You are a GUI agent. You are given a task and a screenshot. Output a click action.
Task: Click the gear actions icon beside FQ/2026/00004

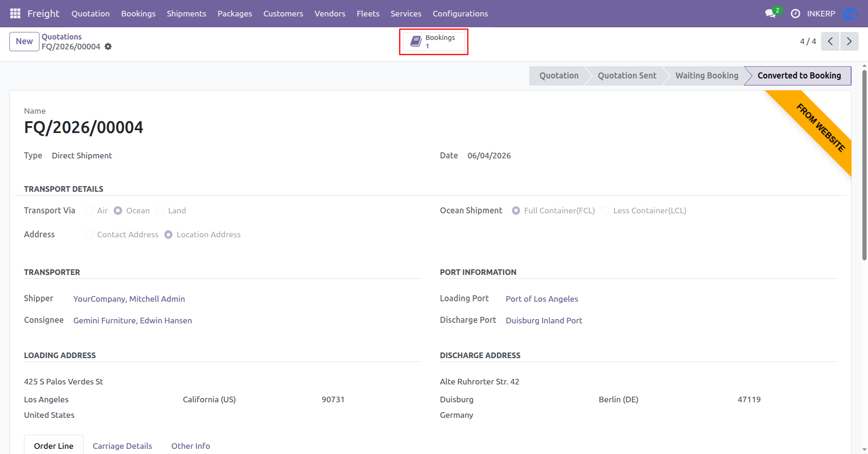point(108,47)
